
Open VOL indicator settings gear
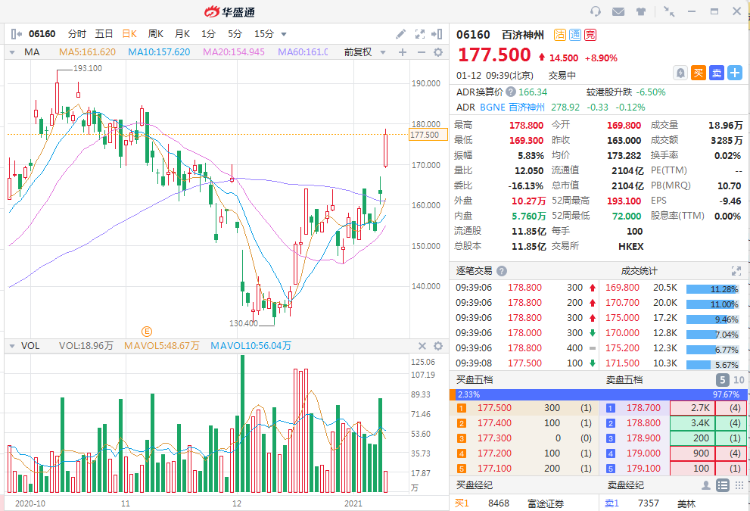click(x=438, y=346)
